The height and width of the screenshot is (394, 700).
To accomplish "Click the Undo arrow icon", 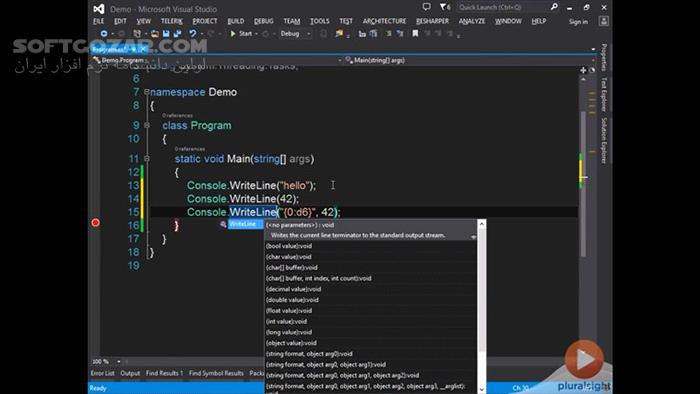I will (192, 33).
